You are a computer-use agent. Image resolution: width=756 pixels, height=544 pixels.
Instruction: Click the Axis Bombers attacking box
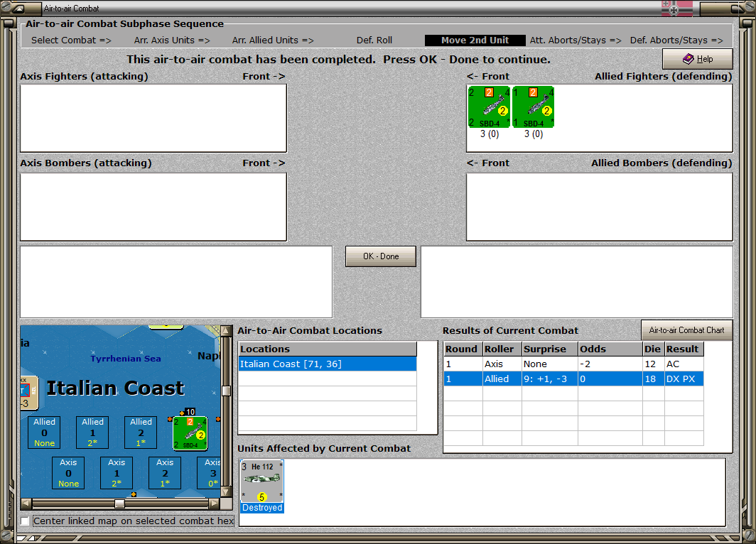point(153,207)
